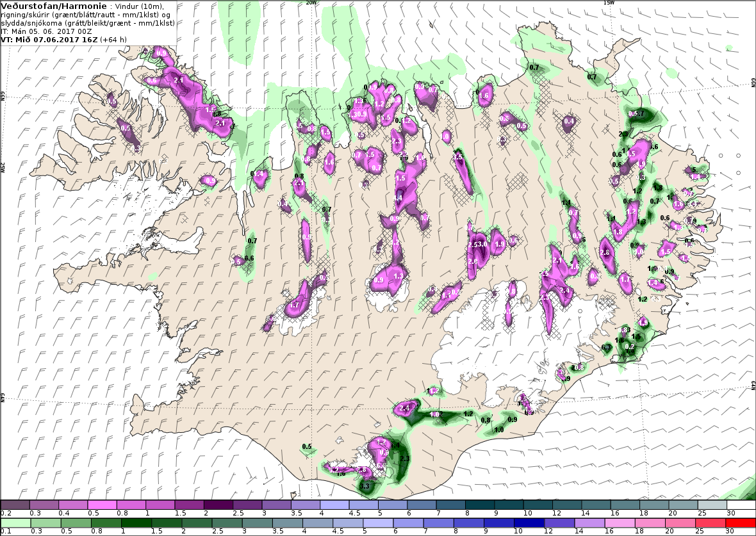Pick the dull purple 0.2 swatch, upper legend

[x=15, y=505]
